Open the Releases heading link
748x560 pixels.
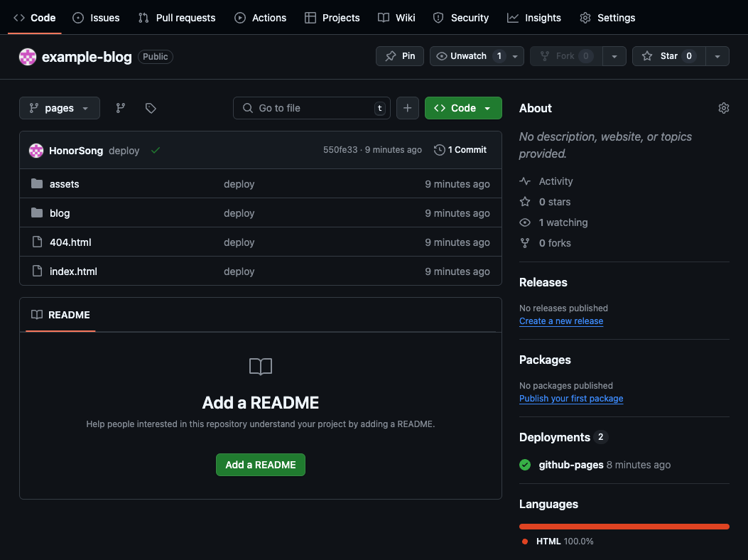click(x=543, y=282)
